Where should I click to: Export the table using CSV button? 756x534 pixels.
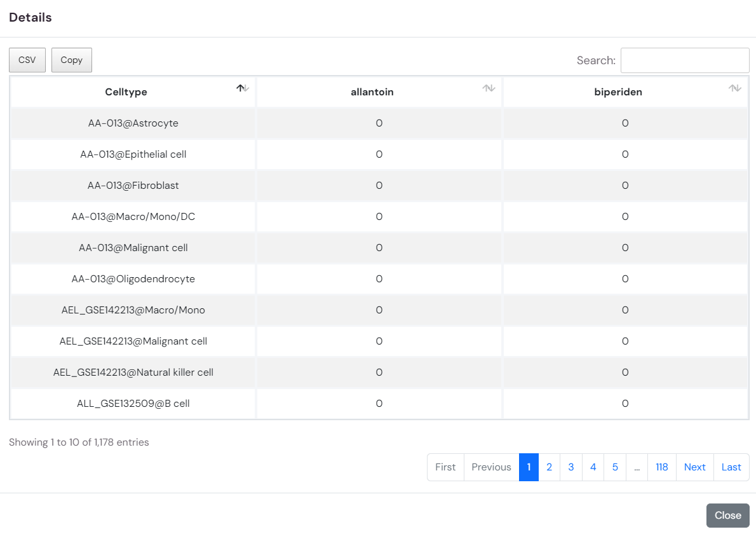tap(27, 60)
